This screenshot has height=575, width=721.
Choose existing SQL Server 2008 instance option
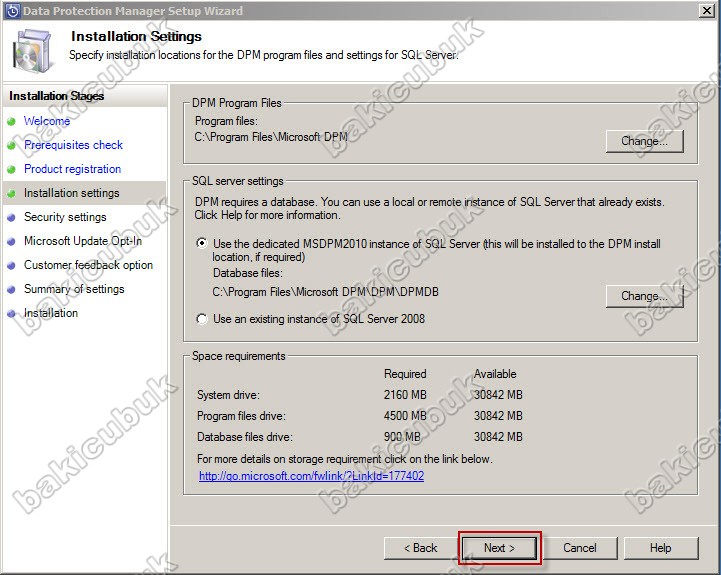click(x=201, y=319)
